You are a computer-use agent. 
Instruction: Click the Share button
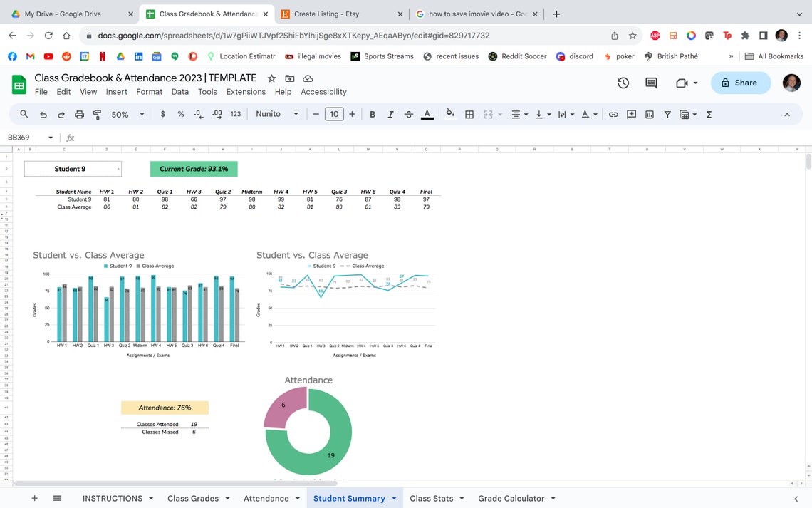point(740,83)
